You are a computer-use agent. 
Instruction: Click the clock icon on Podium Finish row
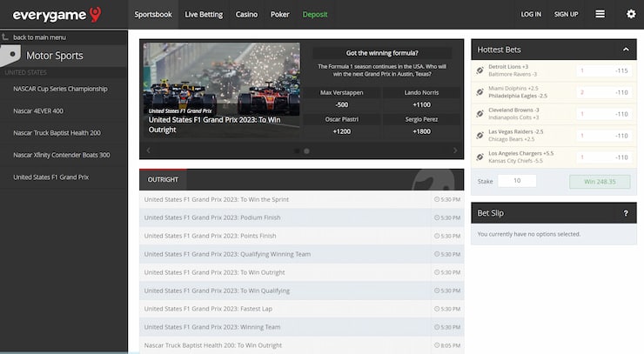(x=437, y=217)
